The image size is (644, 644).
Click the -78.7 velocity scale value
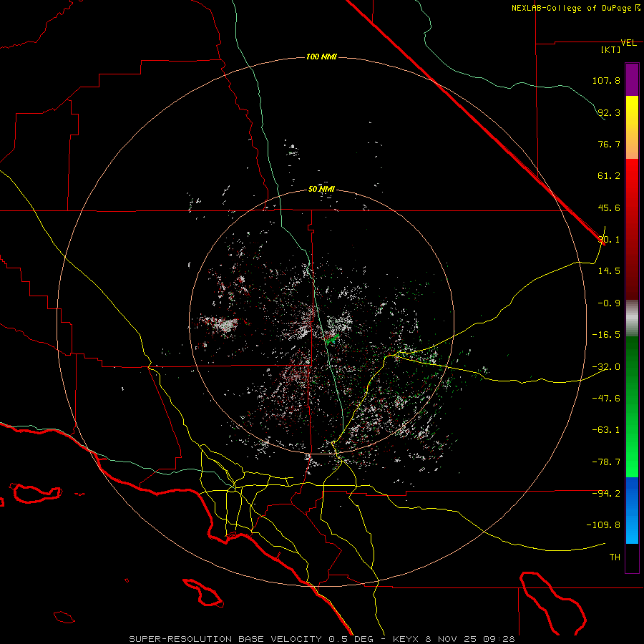coord(606,462)
